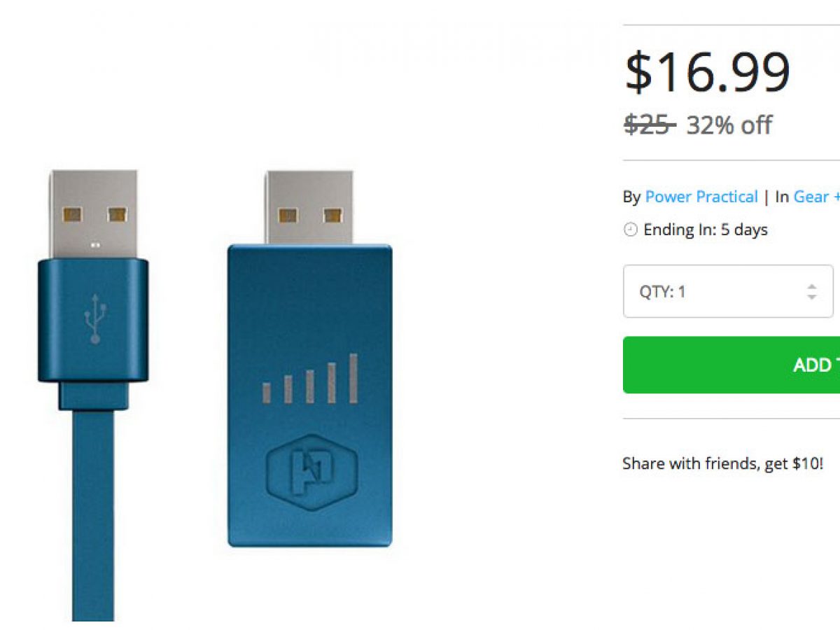The width and height of the screenshot is (840, 630).
Task: Visit the Gear category link
Action: tap(811, 197)
